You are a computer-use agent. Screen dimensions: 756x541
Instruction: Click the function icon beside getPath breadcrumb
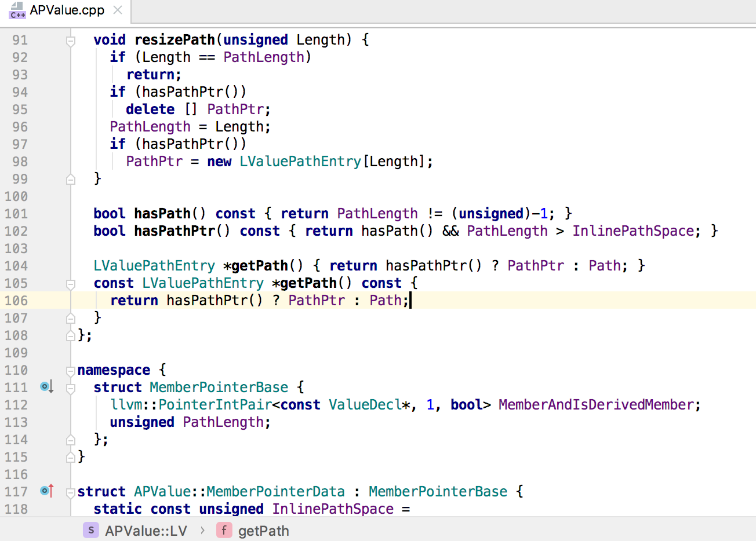tap(224, 530)
